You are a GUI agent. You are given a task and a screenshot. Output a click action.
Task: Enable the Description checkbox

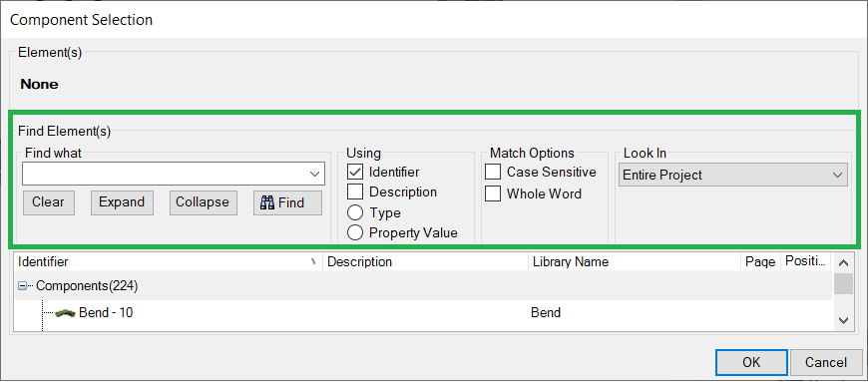click(x=355, y=192)
